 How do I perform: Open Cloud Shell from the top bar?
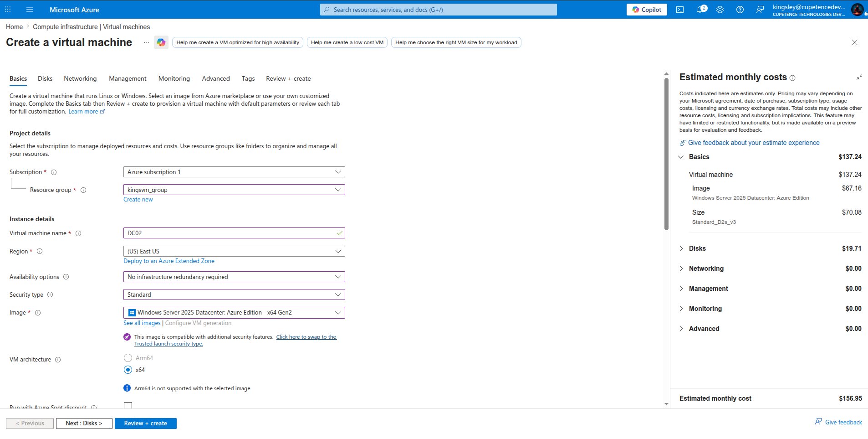coord(680,10)
